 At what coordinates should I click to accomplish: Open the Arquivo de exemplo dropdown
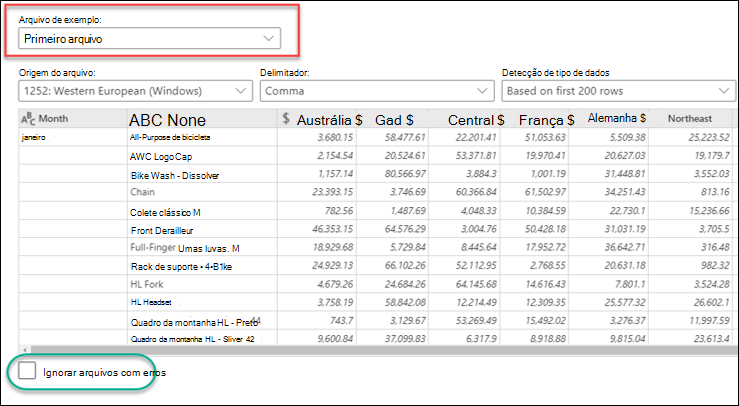tap(149, 39)
